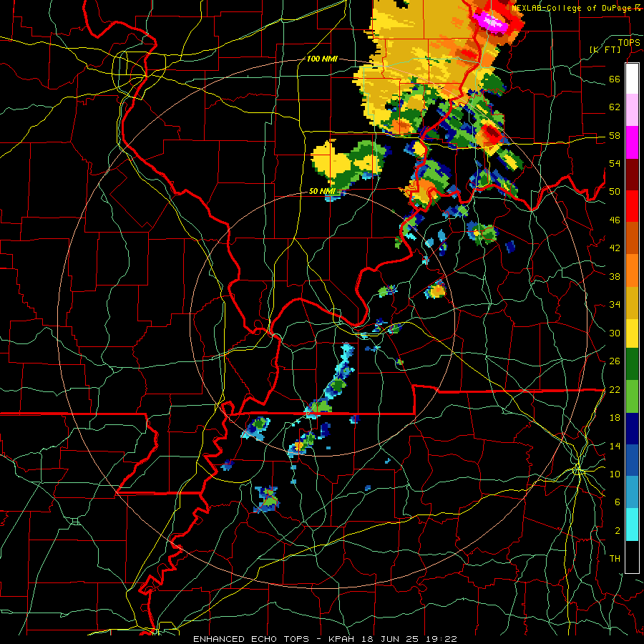Viewport: 644px width, 644px height.
Task: Click the legend value 34
Action: 615,304
